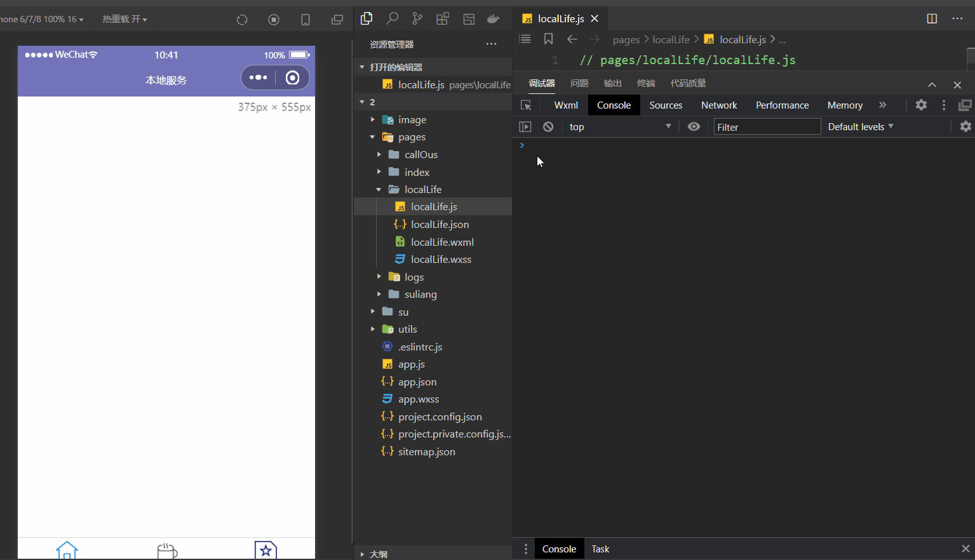
Task: Click the outline list icon in breadcrumb bar
Action: (525, 39)
